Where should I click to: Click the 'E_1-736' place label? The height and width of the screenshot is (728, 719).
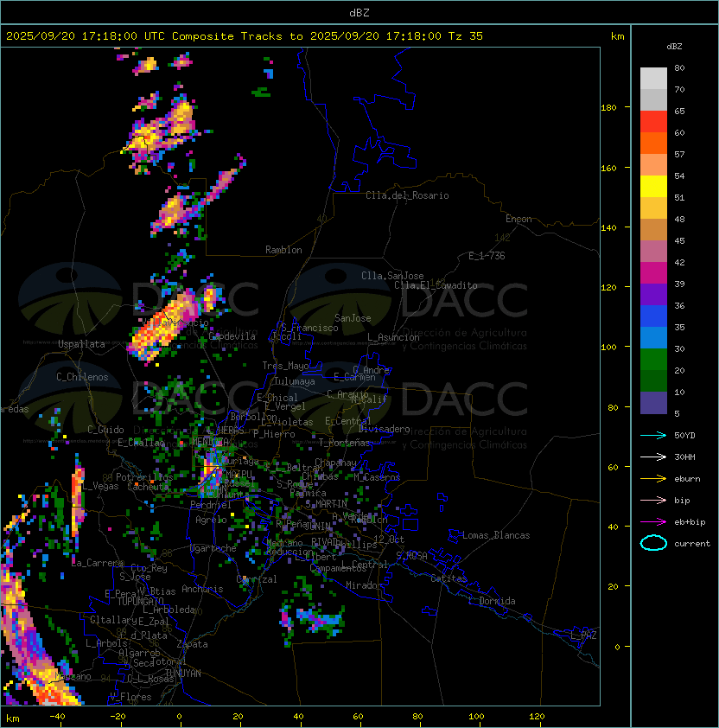point(487,256)
